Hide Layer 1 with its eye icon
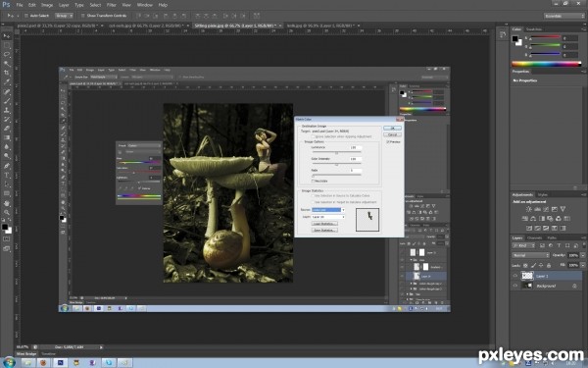The image size is (588, 368). click(514, 276)
